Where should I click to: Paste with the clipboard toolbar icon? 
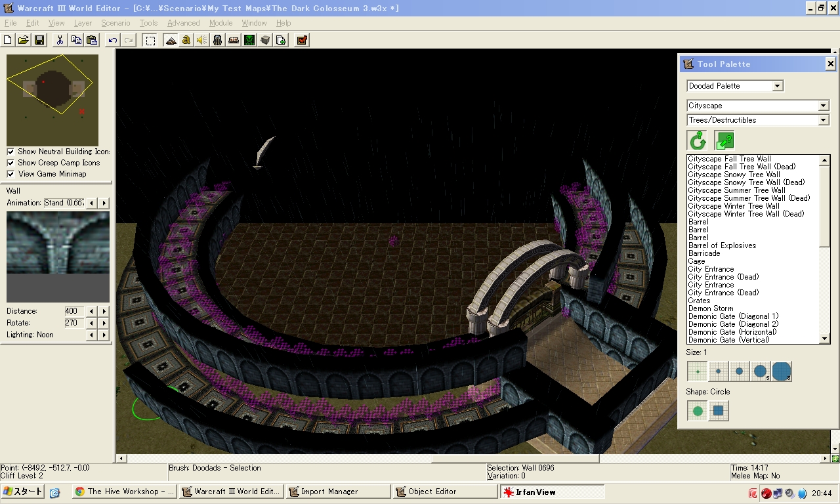(92, 40)
